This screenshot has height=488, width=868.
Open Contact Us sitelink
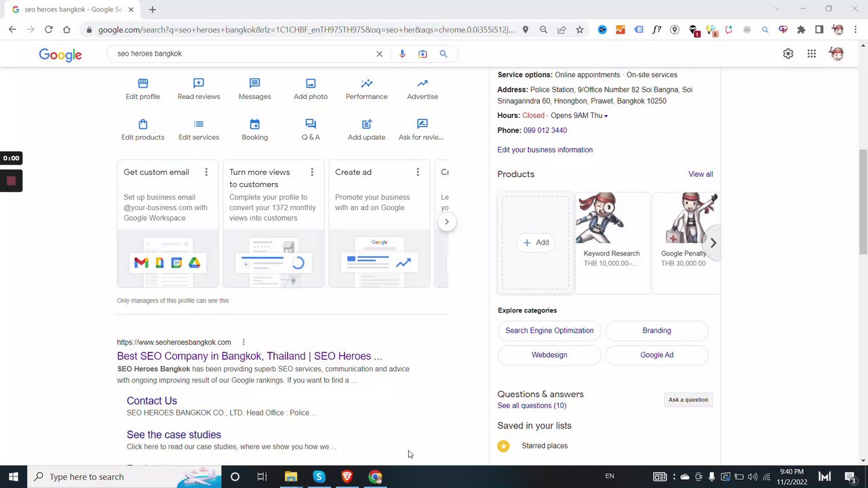tap(152, 401)
